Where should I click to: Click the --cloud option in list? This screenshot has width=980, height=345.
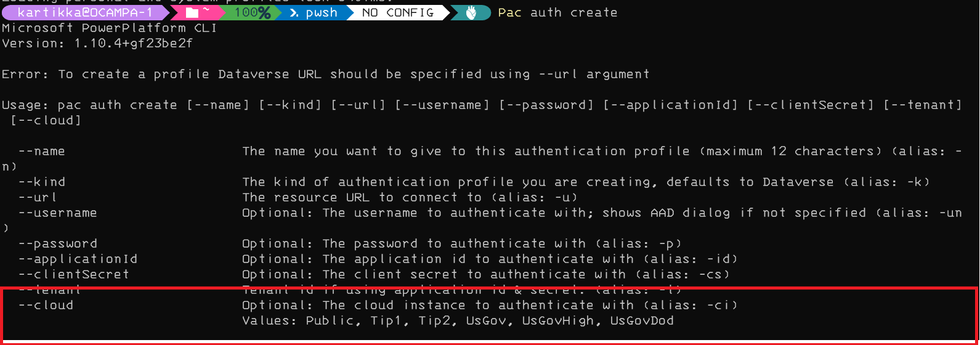(x=46, y=305)
